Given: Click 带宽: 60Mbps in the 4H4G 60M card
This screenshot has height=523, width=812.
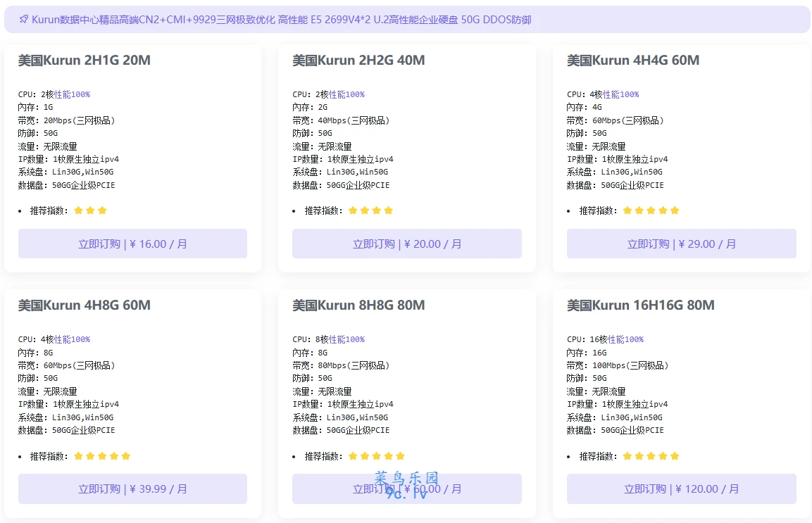Looking at the screenshot, I should tap(616, 120).
